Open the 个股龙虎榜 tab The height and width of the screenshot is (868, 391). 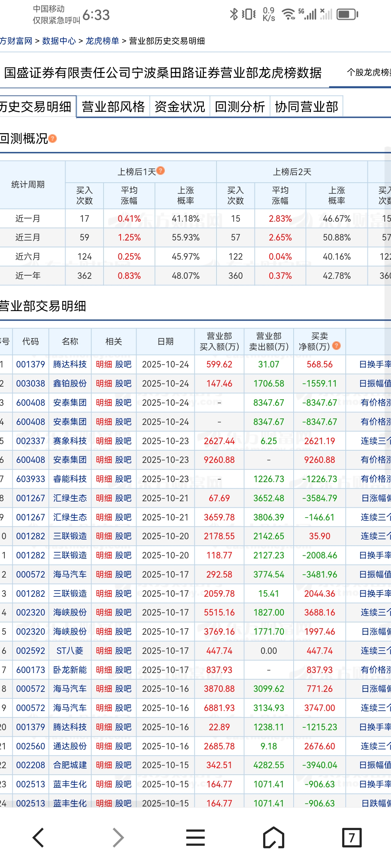[369, 72]
